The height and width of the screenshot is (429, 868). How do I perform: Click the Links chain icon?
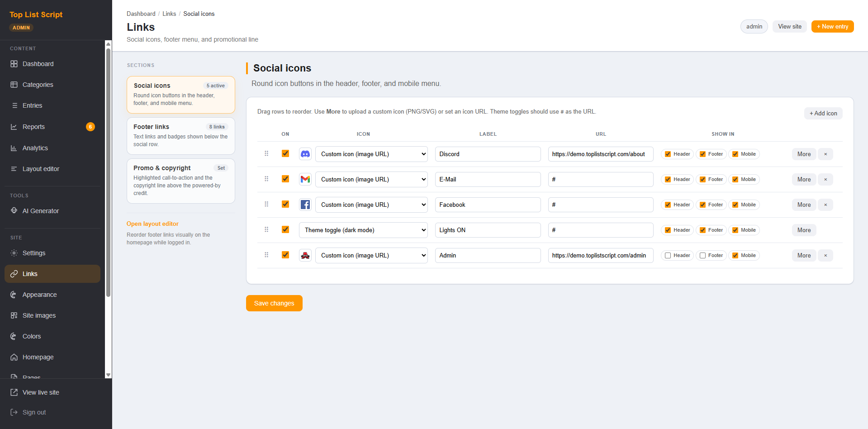pyautogui.click(x=14, y=274)
